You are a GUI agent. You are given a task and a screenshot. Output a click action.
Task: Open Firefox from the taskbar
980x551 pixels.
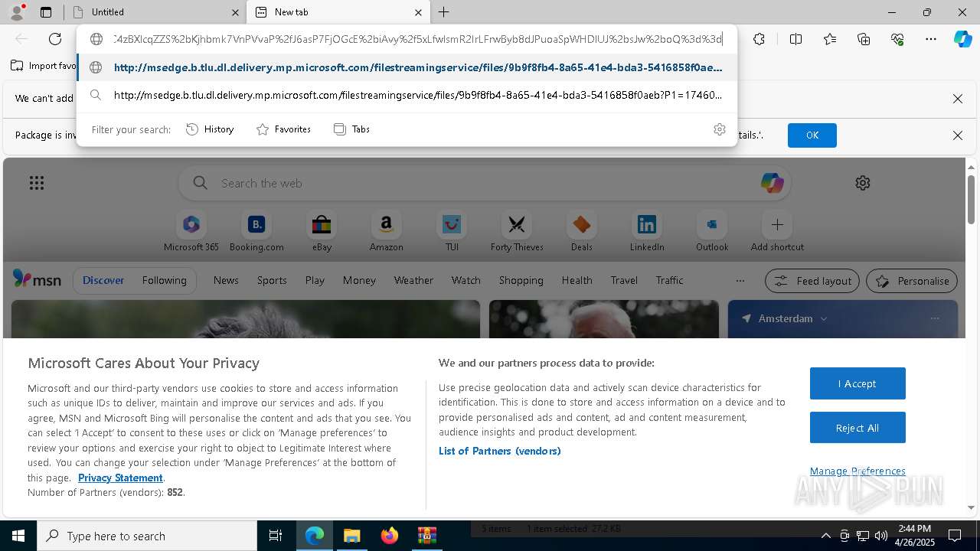pyautogui.click(x=390, y=536)
